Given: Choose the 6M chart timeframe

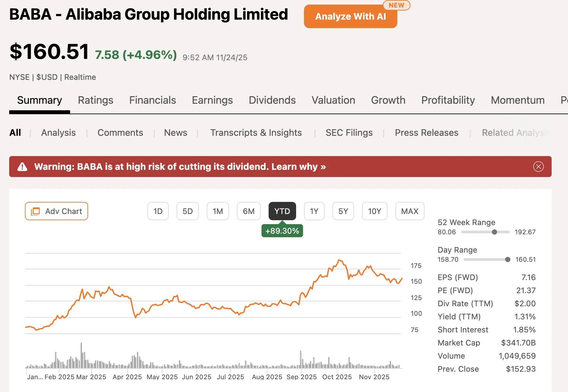Looking at the screenshot, I should click(248, 211).
